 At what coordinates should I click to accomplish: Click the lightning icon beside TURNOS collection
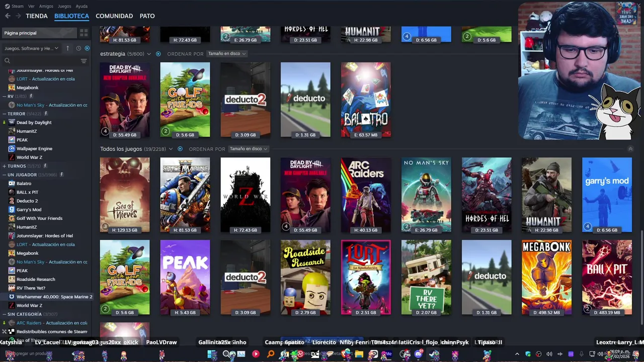(45, 166)
